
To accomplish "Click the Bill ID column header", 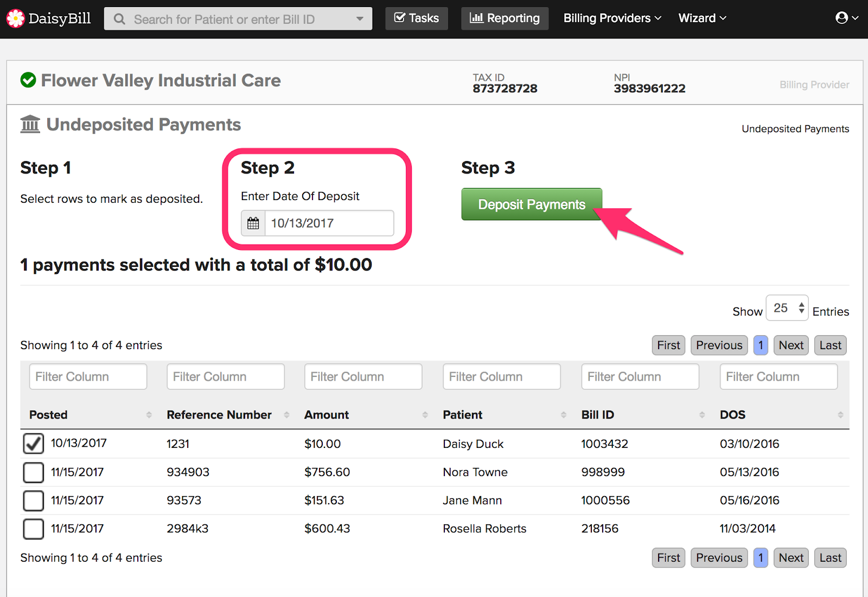I will (x=598, y=415).
